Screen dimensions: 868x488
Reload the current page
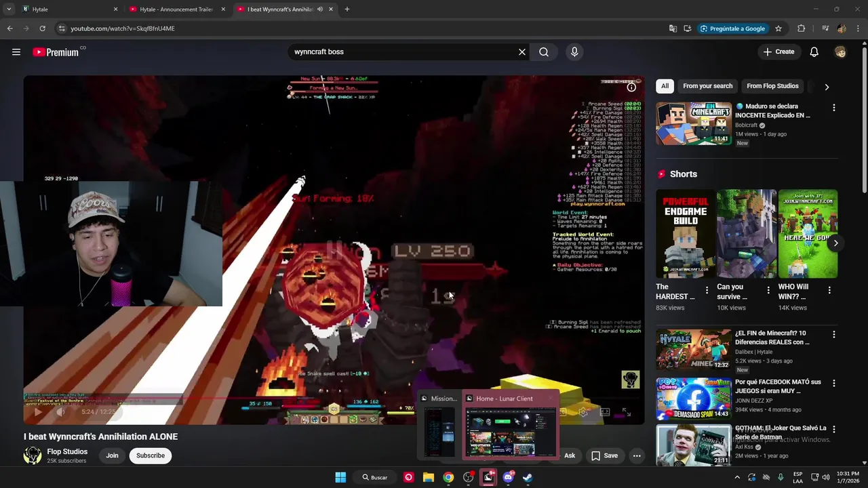click(42, 28)
